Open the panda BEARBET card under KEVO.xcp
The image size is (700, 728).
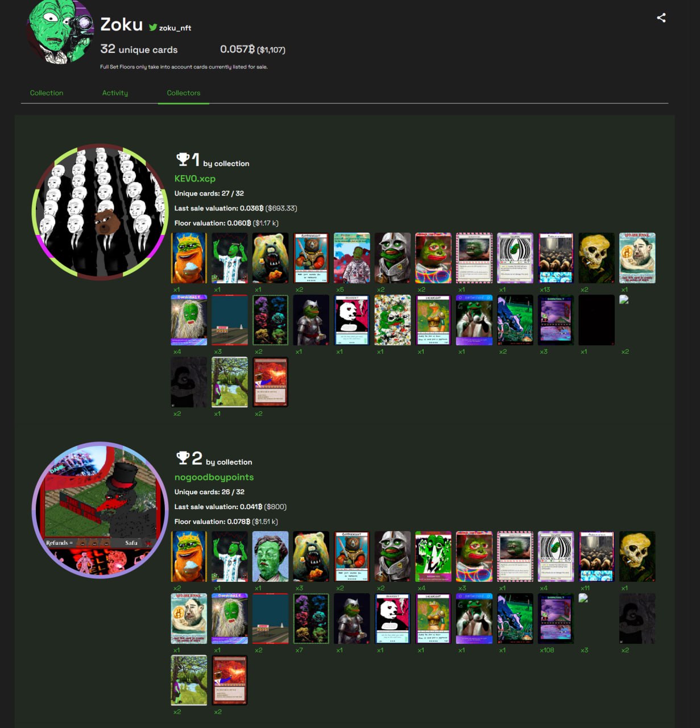point(352,320)
